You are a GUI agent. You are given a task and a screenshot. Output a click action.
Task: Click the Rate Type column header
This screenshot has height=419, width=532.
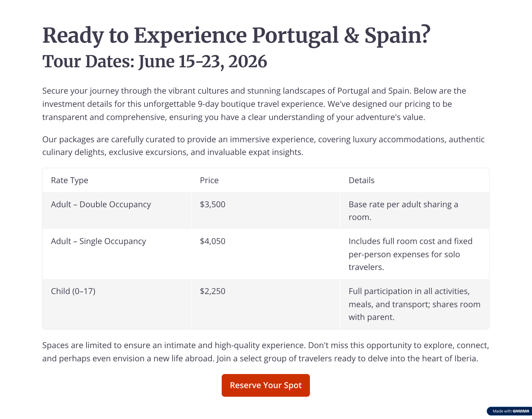(69, 180)
